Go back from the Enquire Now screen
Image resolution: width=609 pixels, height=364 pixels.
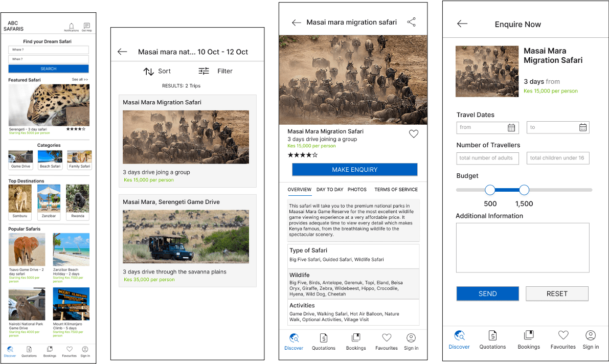(x=462, y=24)
